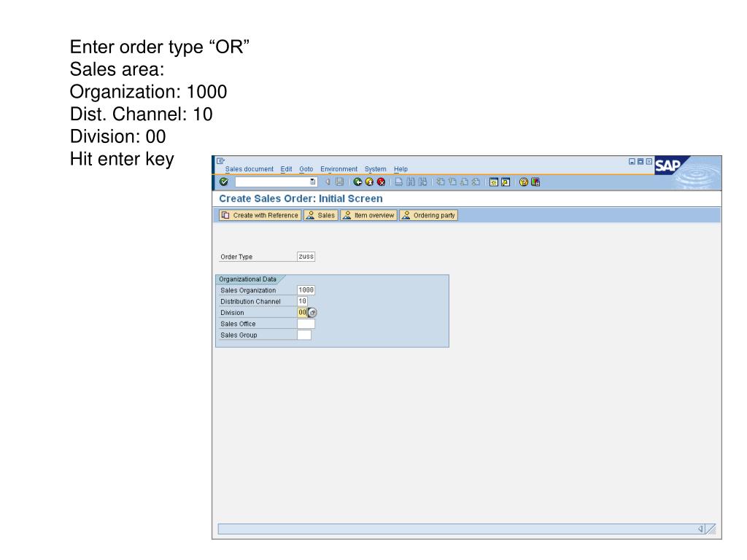
Task: Open the Sales document menu
Action: click(x=249, y=169)
